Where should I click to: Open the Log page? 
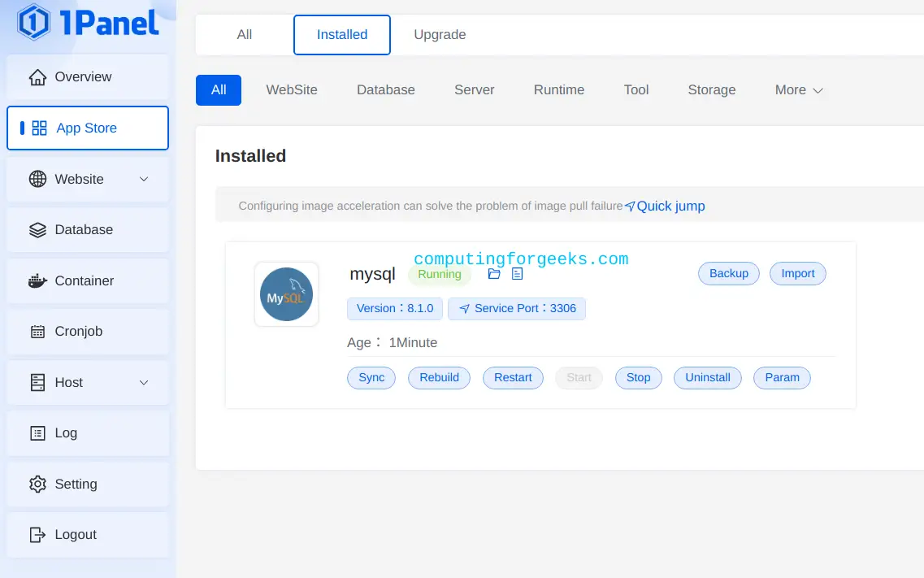click(88, 433)
